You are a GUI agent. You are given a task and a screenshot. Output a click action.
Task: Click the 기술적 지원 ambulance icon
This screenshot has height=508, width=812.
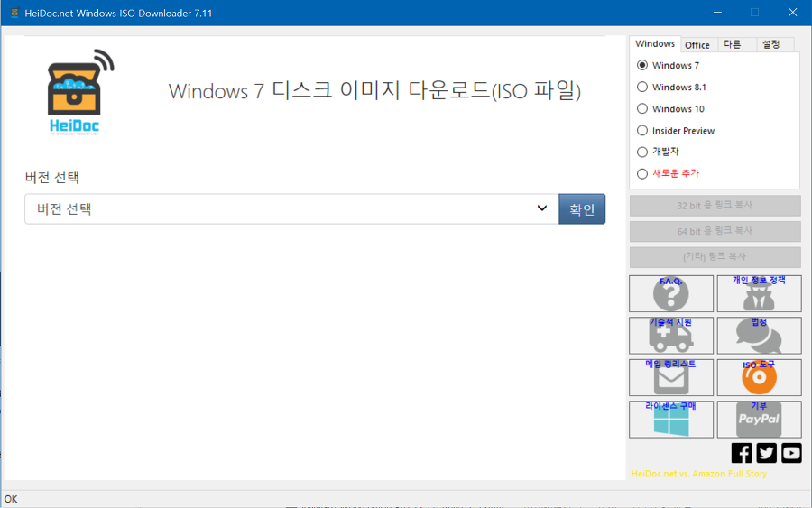(670, 336)
